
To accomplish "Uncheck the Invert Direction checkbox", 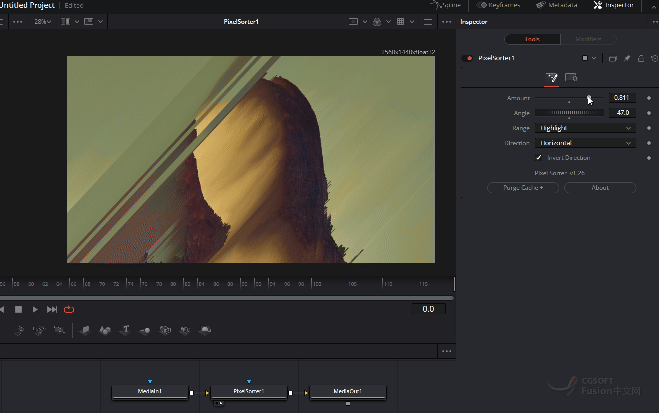I will (x=539, y=158).
